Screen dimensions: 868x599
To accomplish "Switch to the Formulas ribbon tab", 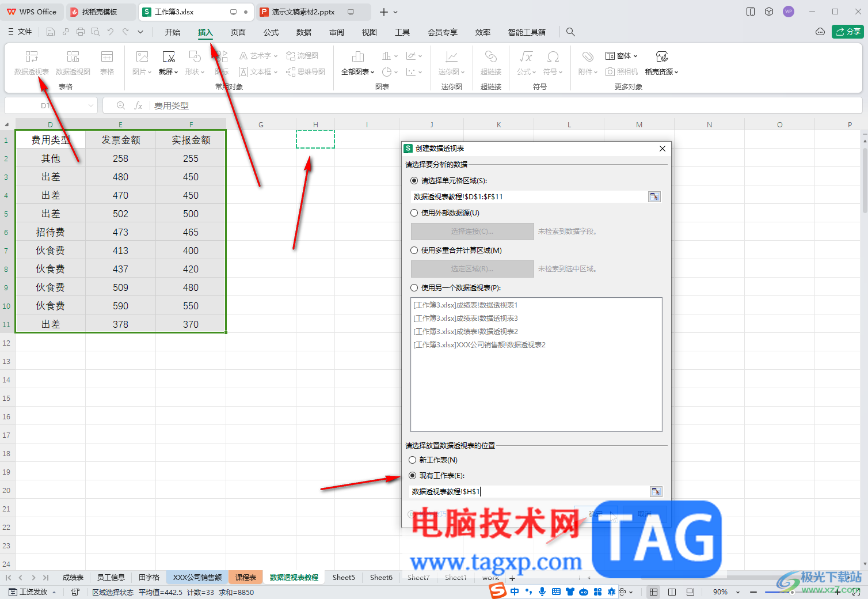I will [271, 32].
